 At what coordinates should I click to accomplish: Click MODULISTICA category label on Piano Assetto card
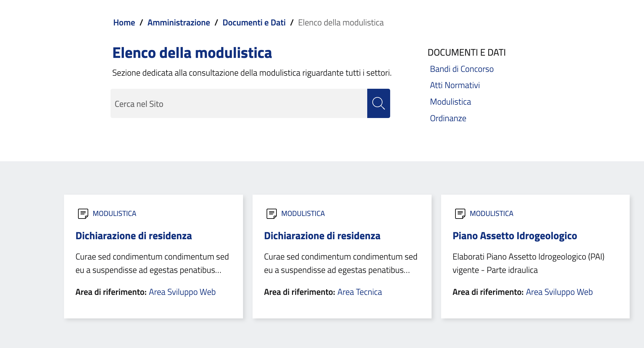coord(491,213)
